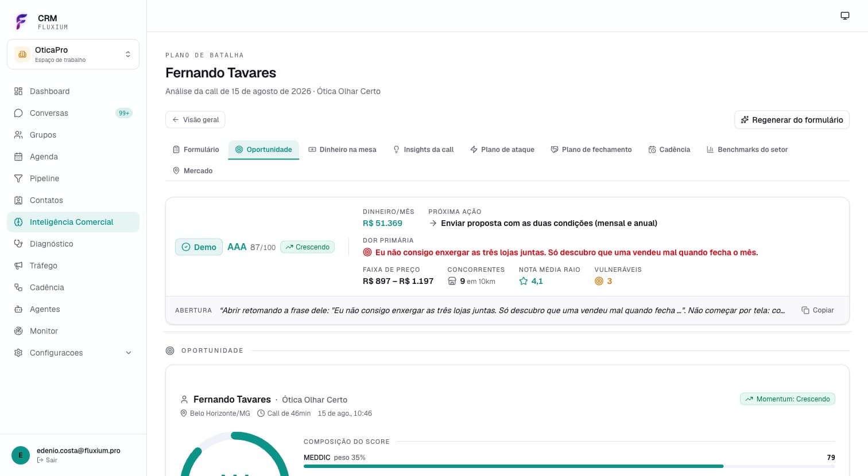
Task: Open the Plano de fechamento tab
Action: [x=591, y=150]
